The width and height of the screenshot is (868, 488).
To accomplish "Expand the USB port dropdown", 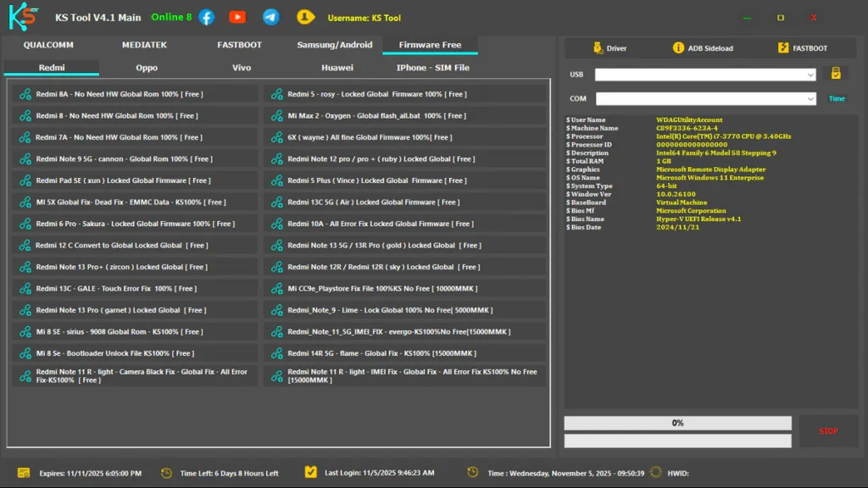I will pos(811,75).
